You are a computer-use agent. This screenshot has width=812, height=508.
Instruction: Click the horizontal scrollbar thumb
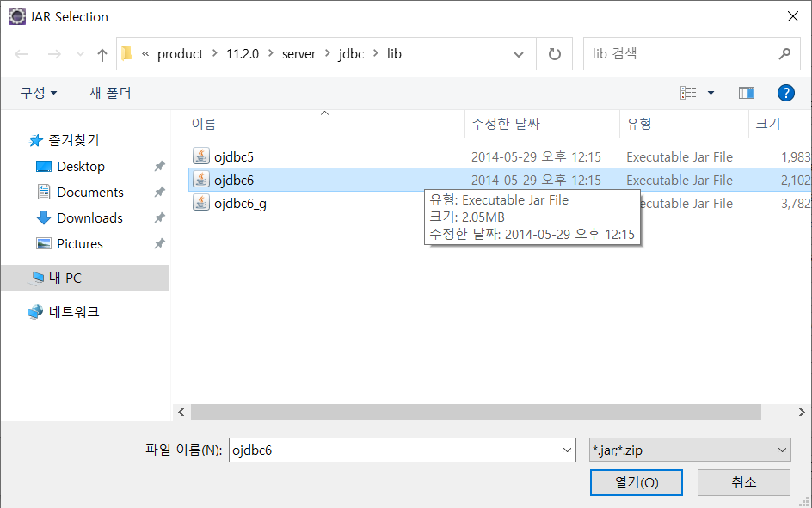coord(476,413)
